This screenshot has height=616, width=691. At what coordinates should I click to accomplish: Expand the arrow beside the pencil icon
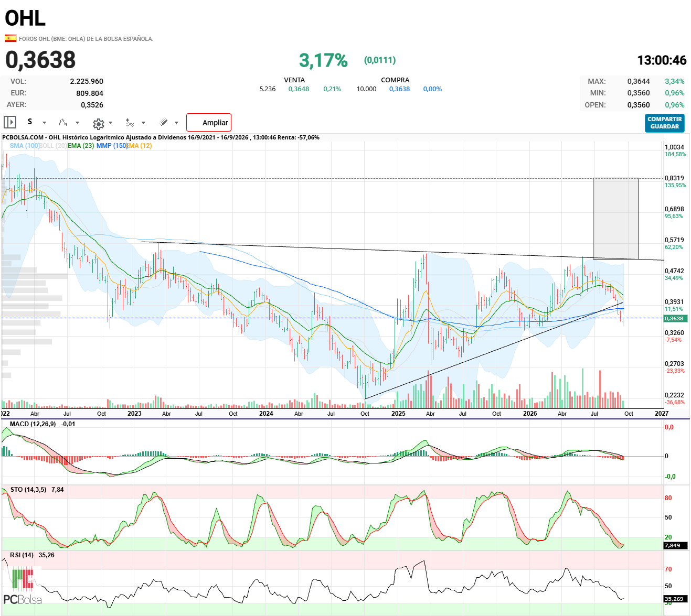[176, 123]
